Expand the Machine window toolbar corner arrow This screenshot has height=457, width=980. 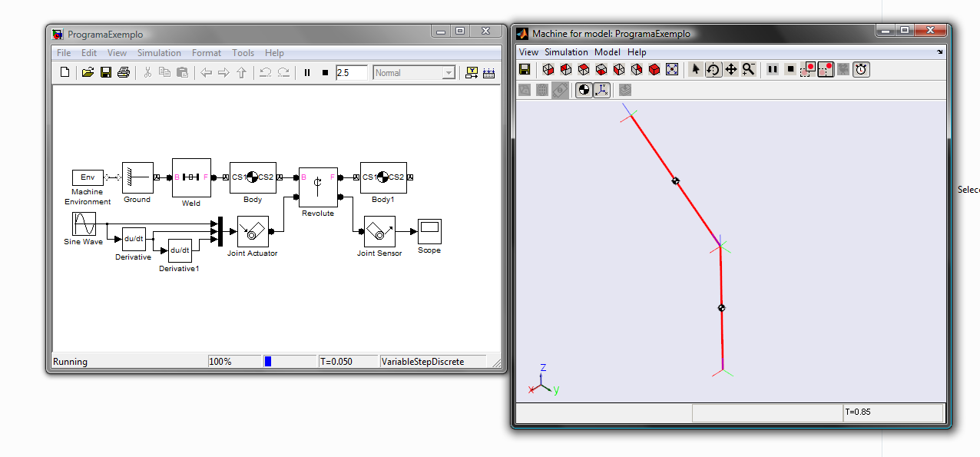tap(940, 52)
